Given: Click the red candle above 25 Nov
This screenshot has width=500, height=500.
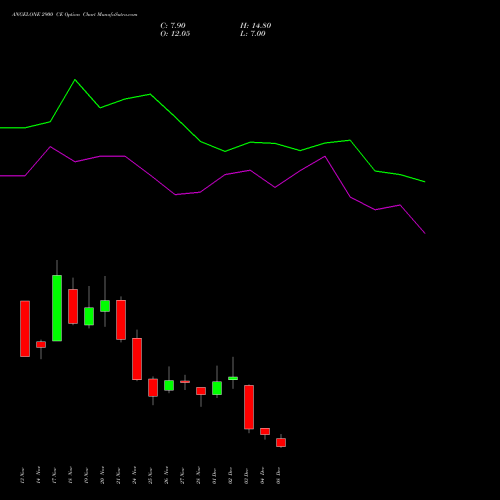Looking at the screenshot, I should tap(153, 387).
